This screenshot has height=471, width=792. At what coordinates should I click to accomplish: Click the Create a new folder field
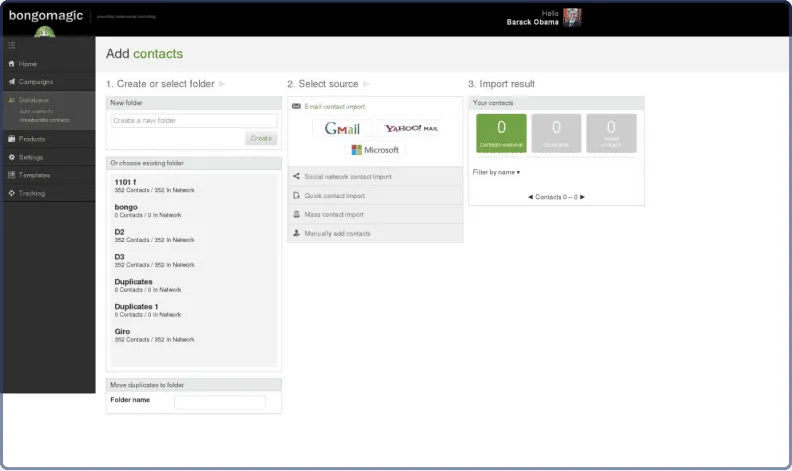[x=194, y=120]
